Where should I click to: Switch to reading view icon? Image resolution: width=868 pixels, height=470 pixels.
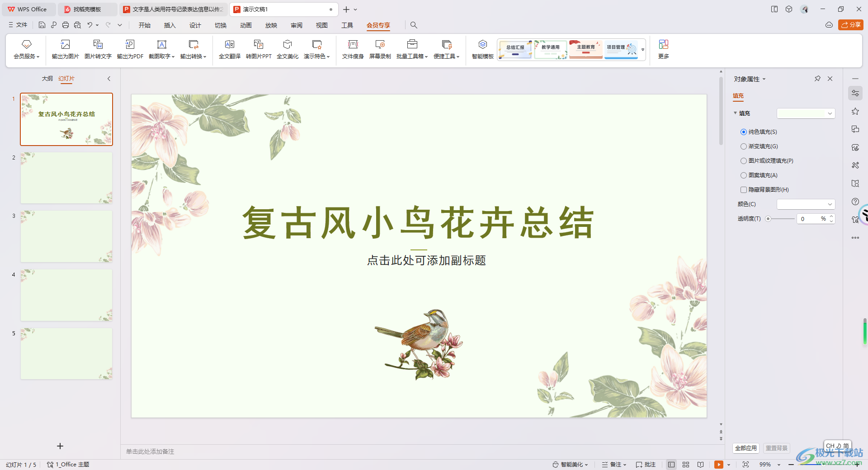pos(700,465)
